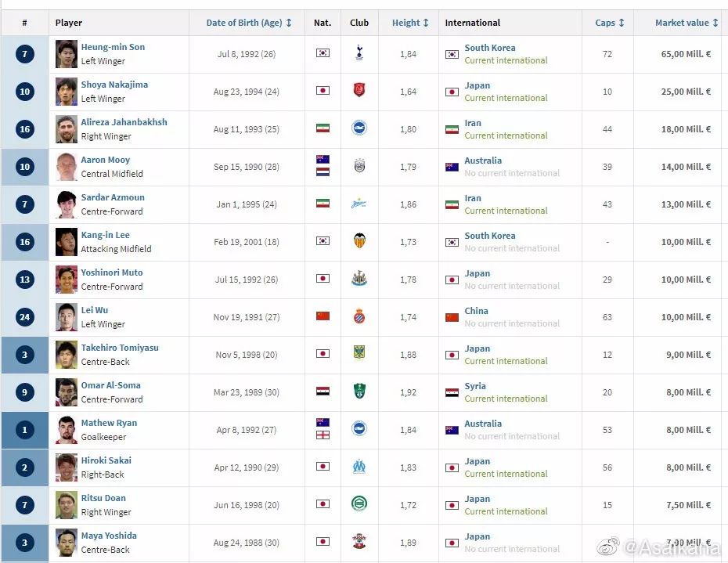The height and width of the screenshot is (563, 728).
Task: Click Zenit crest in Sardar Azmoun's row
Action: (359, 204)
